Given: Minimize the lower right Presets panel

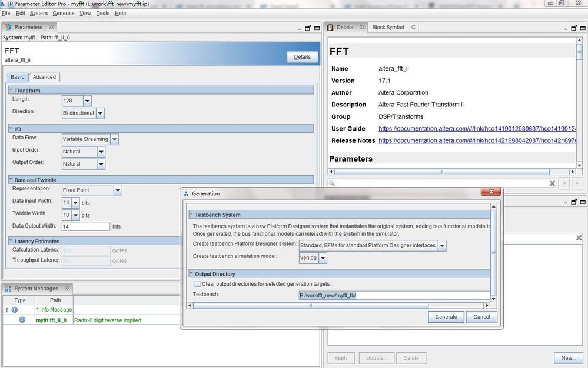Looking at the screenshot, I should pos(566,203).
